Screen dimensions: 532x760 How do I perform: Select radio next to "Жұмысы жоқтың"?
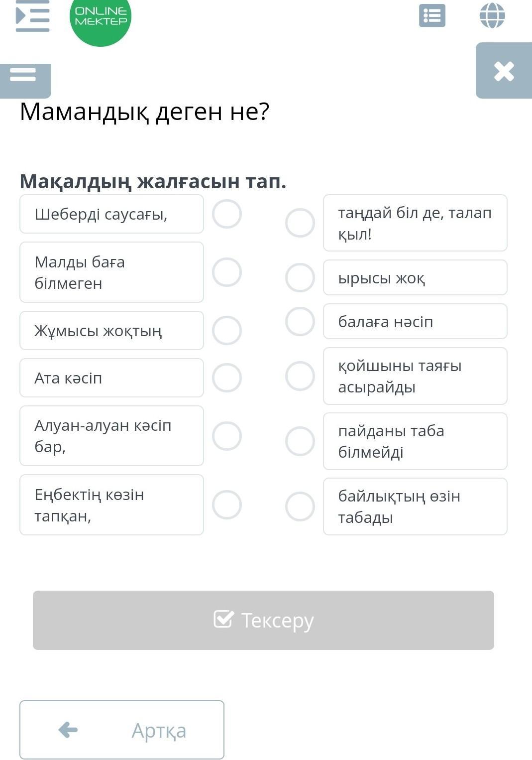point(227,331)
